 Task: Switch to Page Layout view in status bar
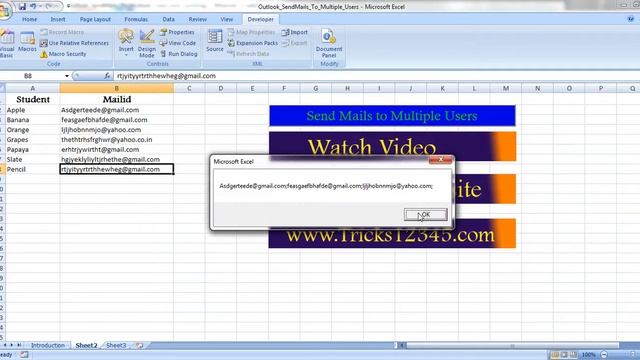[x=564, y=355]
